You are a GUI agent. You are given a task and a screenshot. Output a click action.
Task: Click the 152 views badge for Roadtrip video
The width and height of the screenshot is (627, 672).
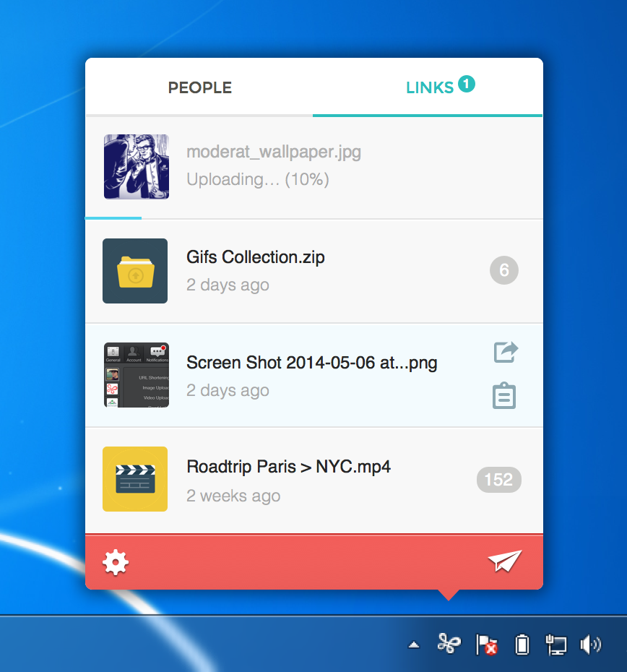(x=499, y=480)
